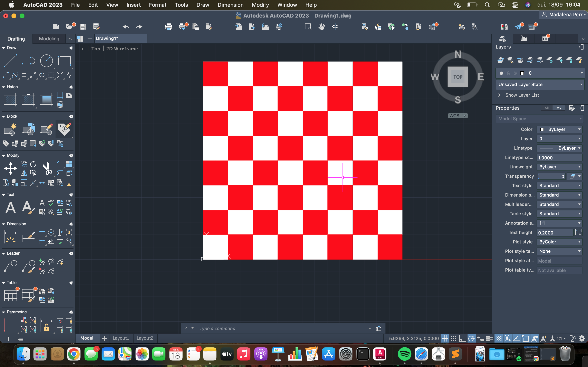This screenshot has height=367, width=588.
Task: Select the Rectangle draw tool
Action: click(64, 60)
